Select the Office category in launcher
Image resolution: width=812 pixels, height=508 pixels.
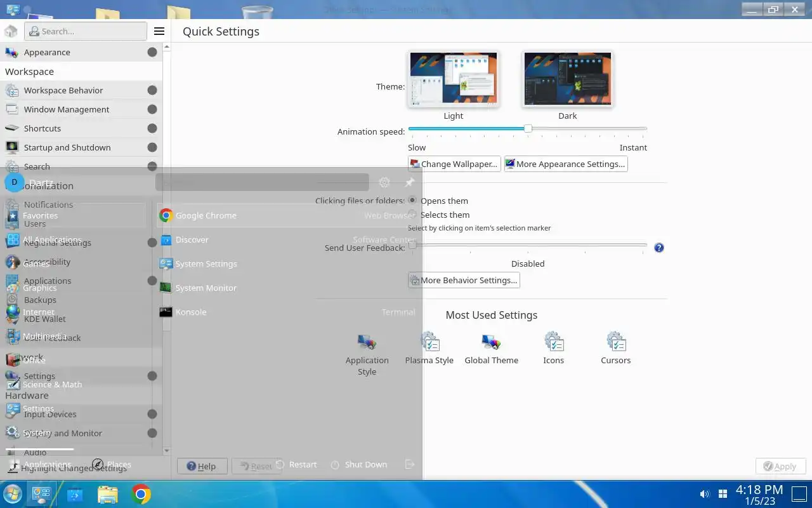(x=75, y=360)
